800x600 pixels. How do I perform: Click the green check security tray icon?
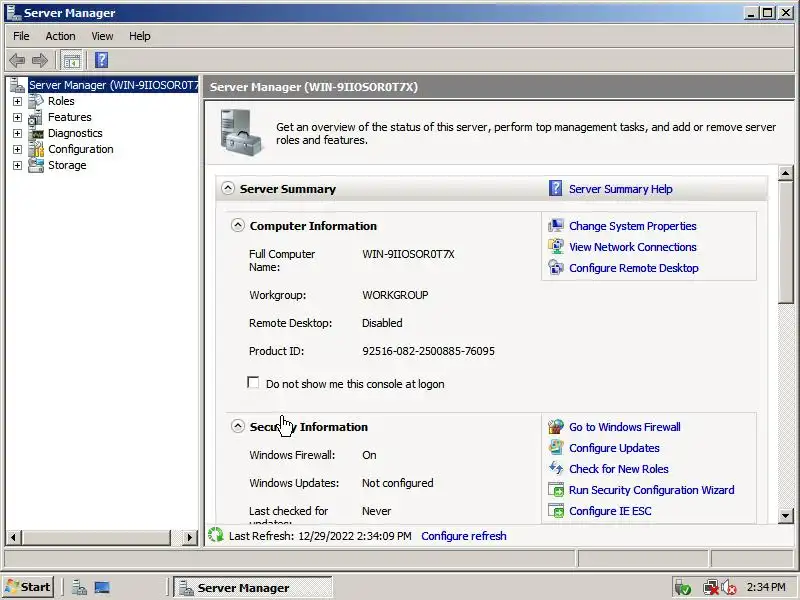pyautogui.click(x=683, y=588)
